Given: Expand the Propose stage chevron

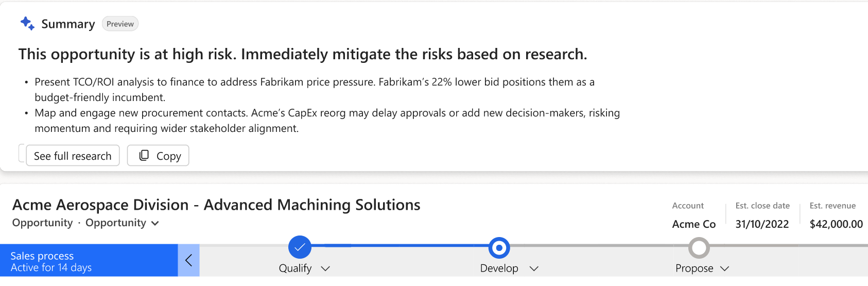Looking at the screenshot, I should pos(724,268).
